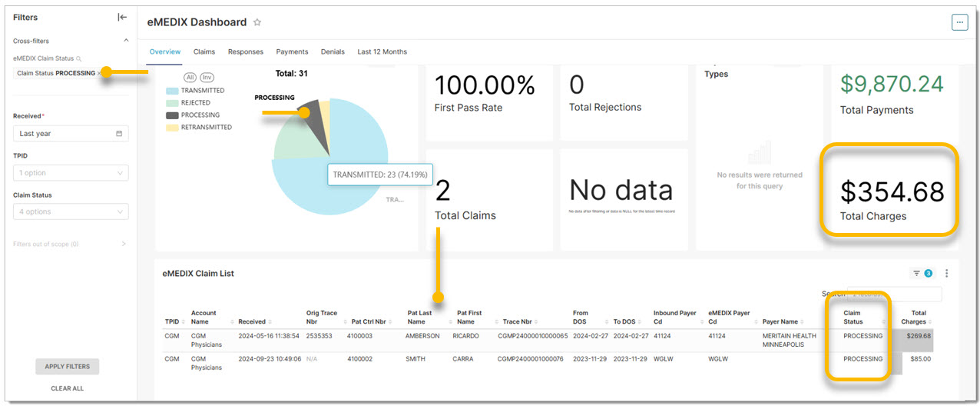Remove the Claim Status PROCESSING cross-filter
The image size is (980, 406).
(99, 73)
